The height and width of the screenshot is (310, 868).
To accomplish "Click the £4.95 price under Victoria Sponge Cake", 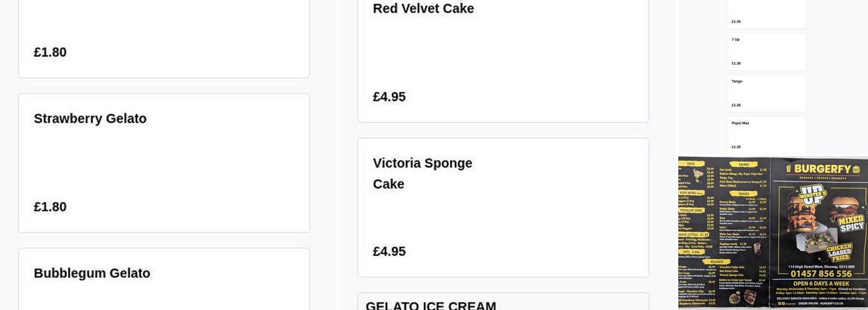I will pos(389,251).
